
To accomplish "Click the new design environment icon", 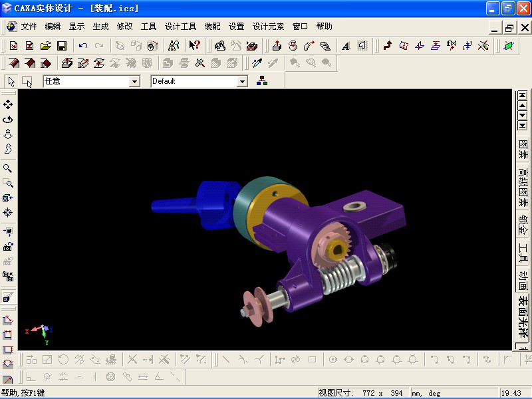I will [13, 45].
